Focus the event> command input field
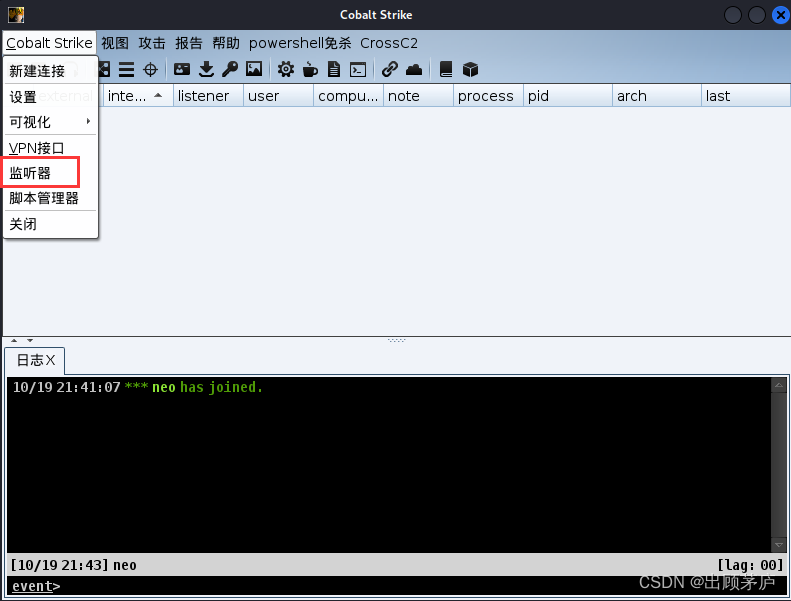The width and height of the screenshot is (791, 601). (397, 586)
